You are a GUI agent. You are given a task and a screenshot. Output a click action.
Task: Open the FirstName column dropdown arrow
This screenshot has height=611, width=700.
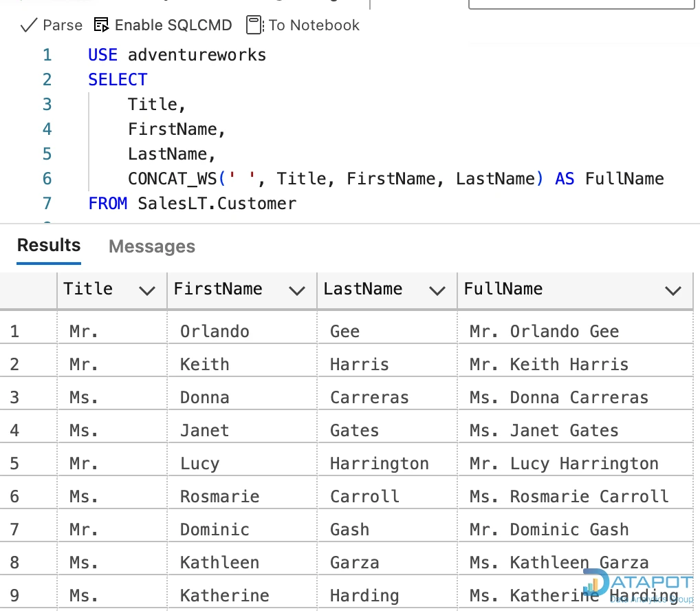[297, 291]
